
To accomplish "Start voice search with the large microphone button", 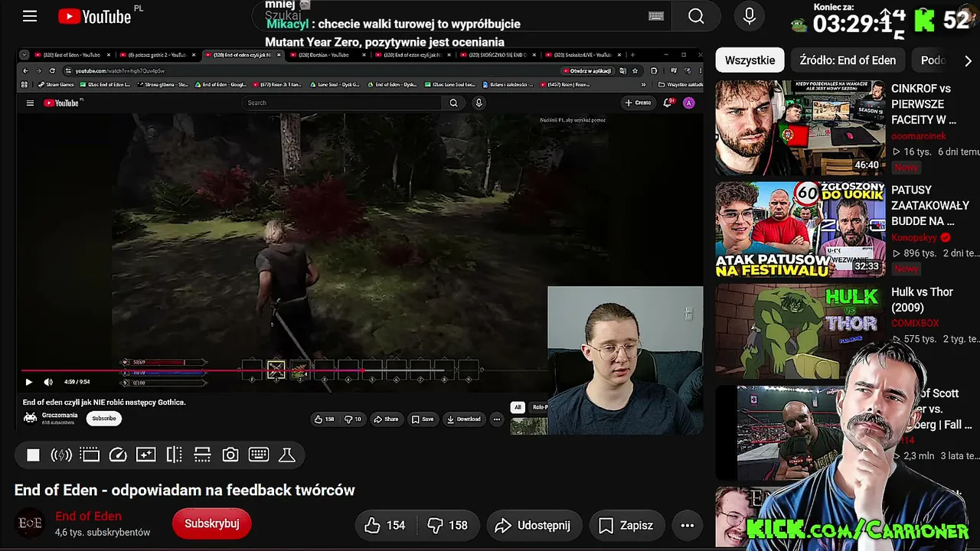I will [x=750, y=16].
